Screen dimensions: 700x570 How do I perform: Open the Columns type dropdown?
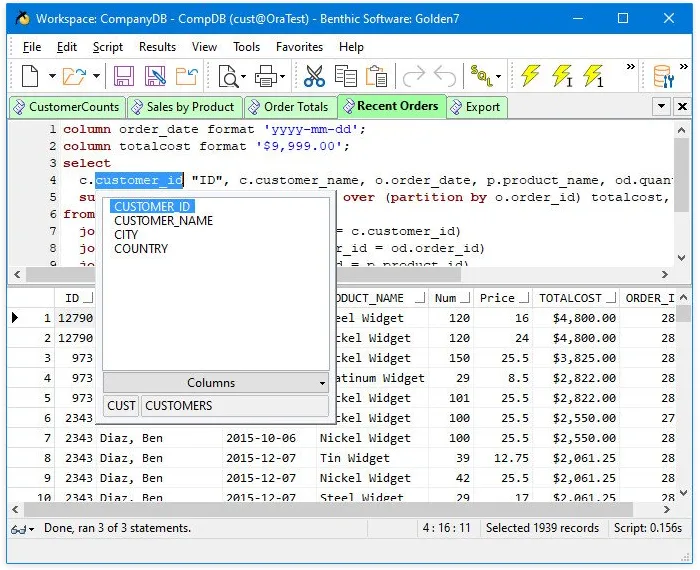coord(216,383)
